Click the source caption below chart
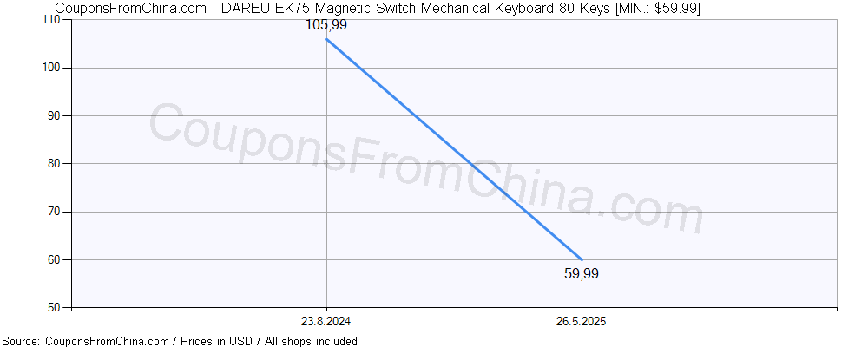Viewport: 868px width, 347px height. (180, 341)
